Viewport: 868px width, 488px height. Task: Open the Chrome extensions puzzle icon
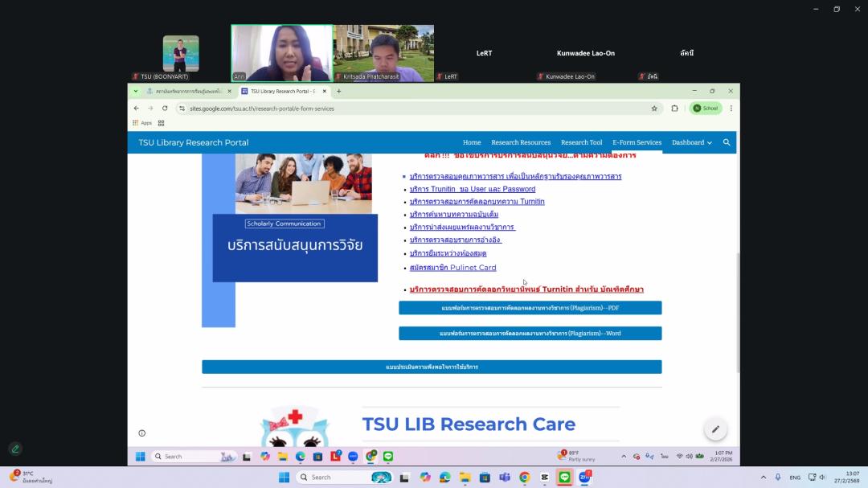coord(674,109)
